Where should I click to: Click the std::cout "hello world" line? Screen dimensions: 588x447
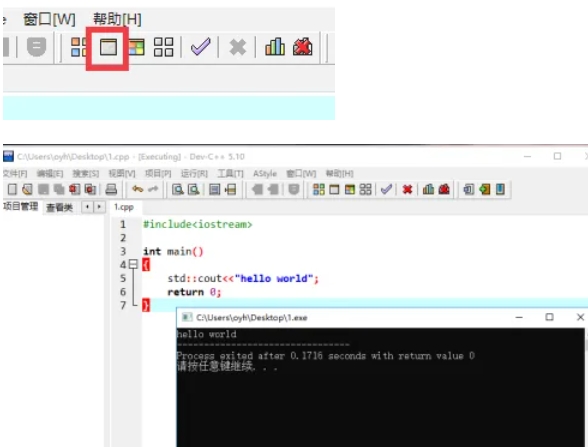coord(243,278)
